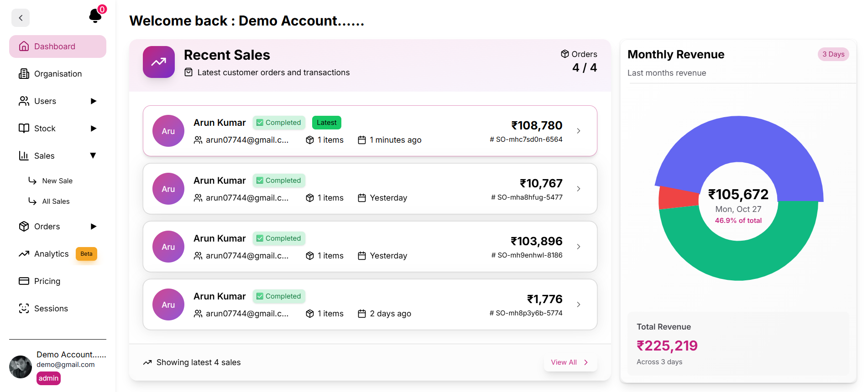Click the notification bell icon
This screenshot has height=392, width=868.
coord(95,16)
